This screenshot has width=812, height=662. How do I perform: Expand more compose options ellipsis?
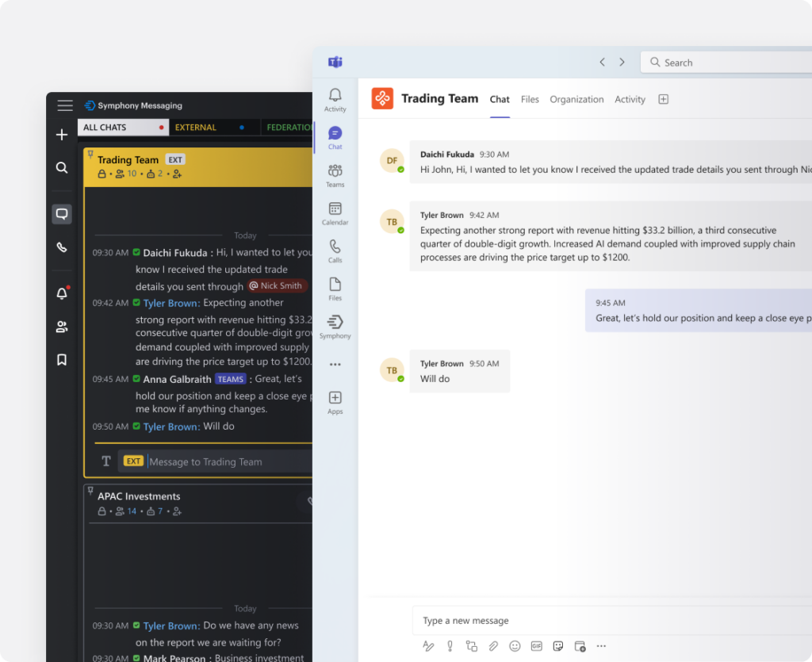[601, 646]
